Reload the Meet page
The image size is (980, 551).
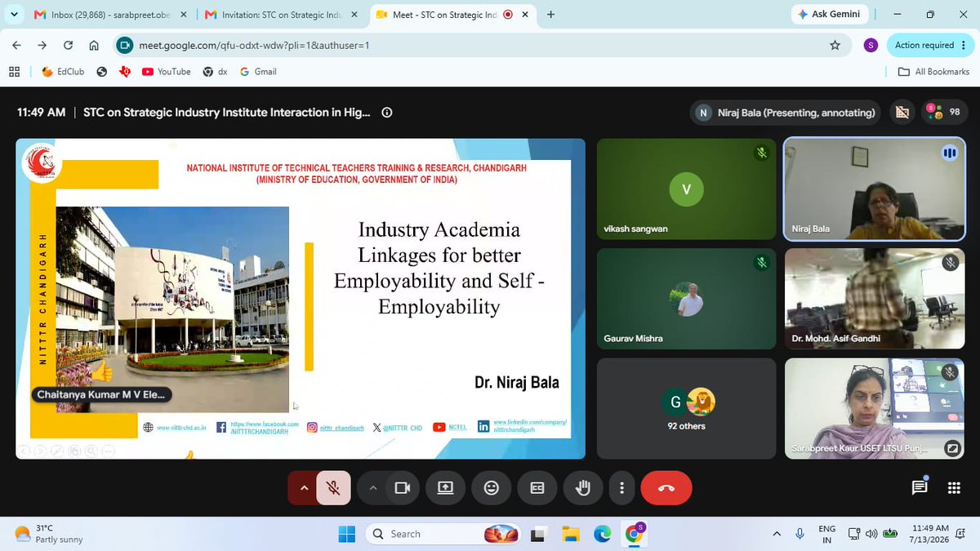(x=68, y=45)
